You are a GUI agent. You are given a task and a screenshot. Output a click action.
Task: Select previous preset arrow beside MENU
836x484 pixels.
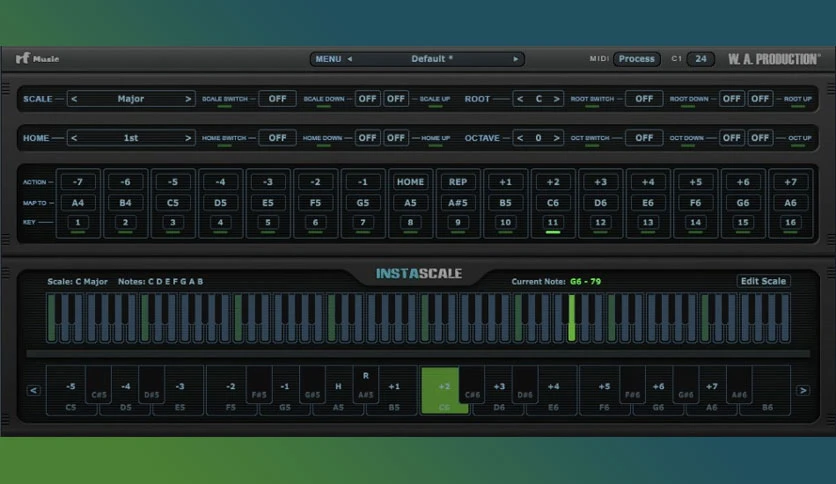pyautogui.click(x=350, y=59)
